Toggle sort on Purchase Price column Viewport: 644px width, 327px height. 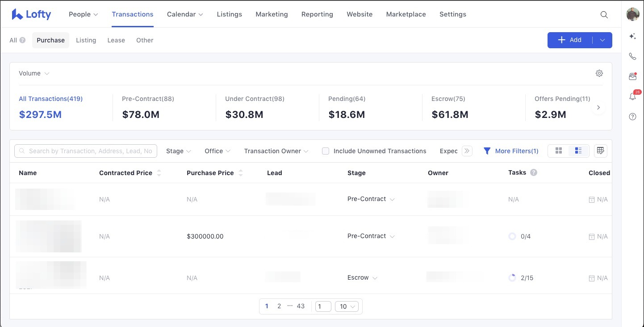(241, 172)
